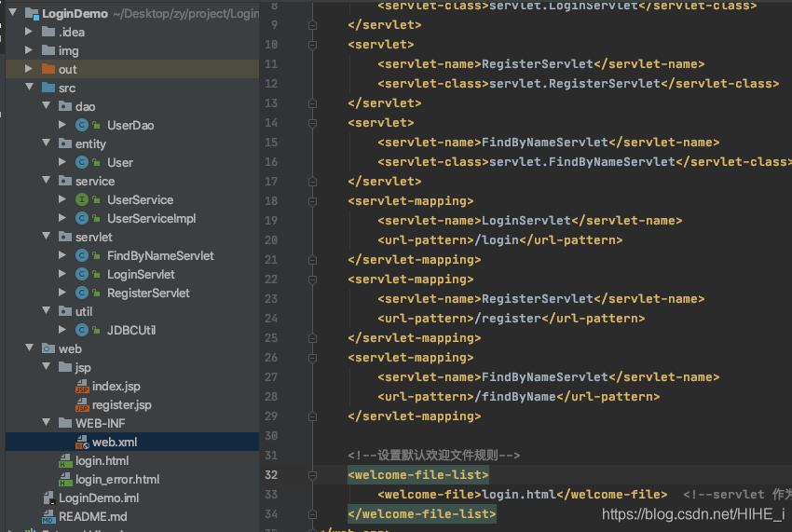Open login_error.html from the project tree
The height and width of the screenshot is (532, 792).
click(x=117, y=479)
